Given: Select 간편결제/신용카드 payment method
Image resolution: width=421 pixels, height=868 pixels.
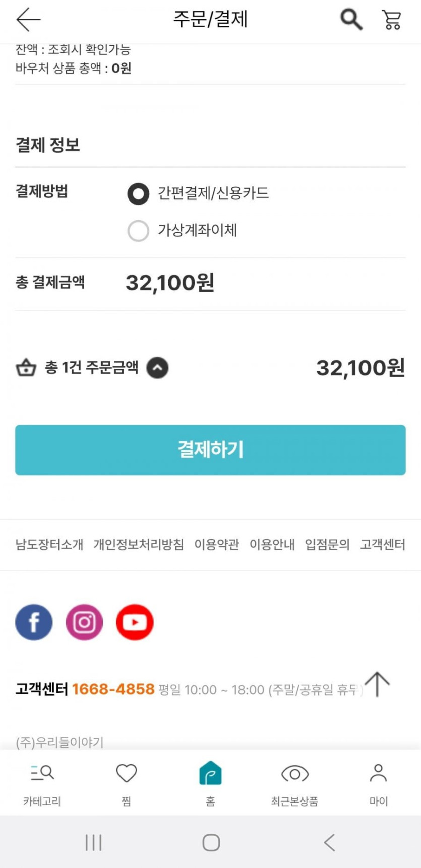Looking at the screenshot, I should 138,194.
